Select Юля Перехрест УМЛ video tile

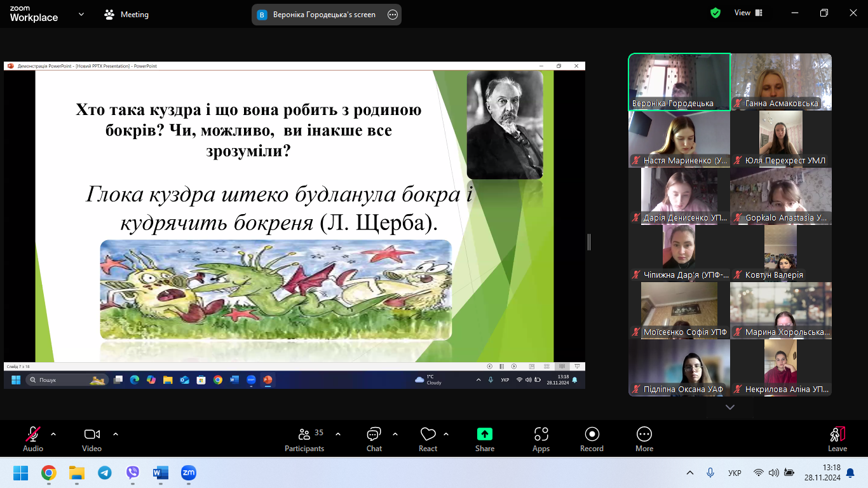click(x=781, y=139)
